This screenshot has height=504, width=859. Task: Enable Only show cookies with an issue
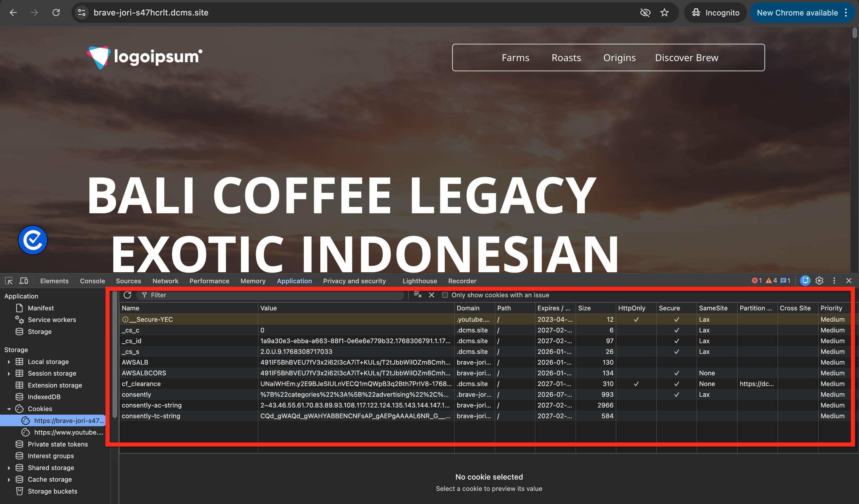point(445,295)
